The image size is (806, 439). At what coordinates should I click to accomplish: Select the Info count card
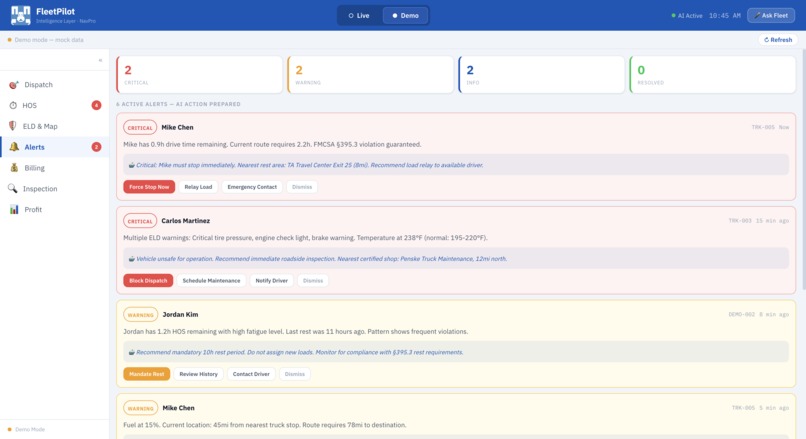(x=542, y=75)
